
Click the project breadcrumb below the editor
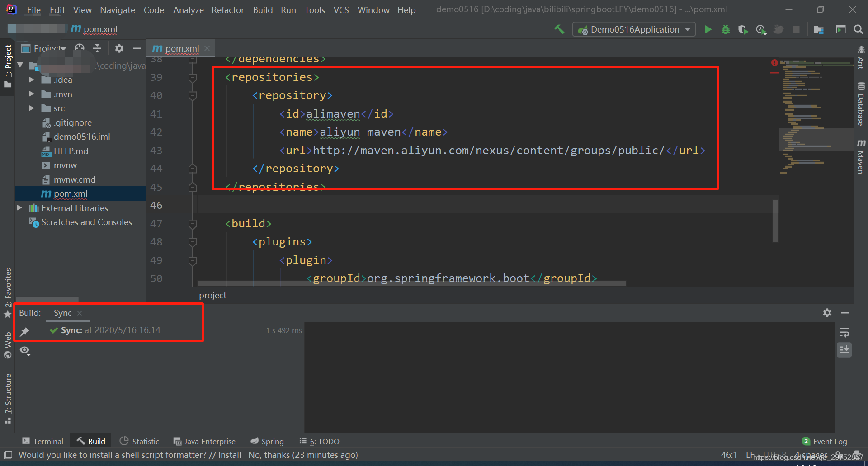212,295
